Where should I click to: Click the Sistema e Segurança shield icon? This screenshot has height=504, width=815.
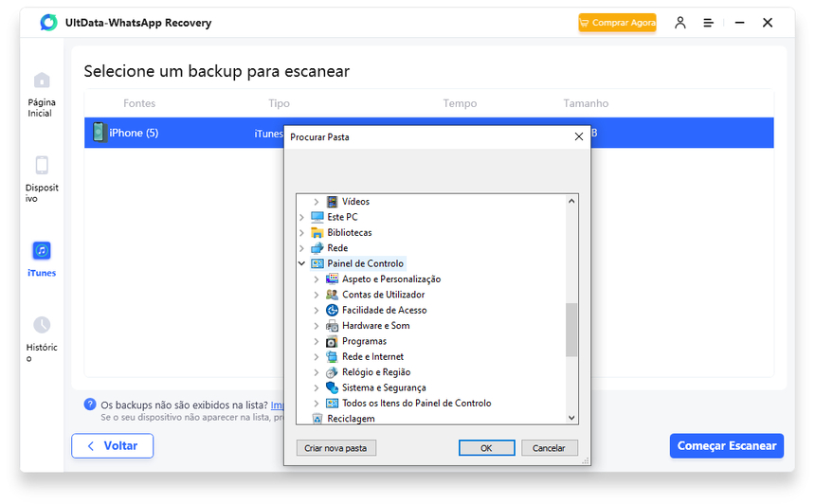[332, 387]
